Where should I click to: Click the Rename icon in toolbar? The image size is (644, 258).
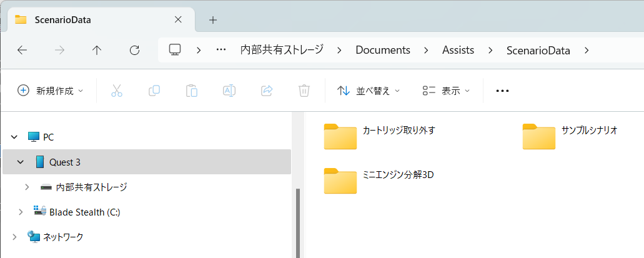pyautogui.click(x=229, y=91)
